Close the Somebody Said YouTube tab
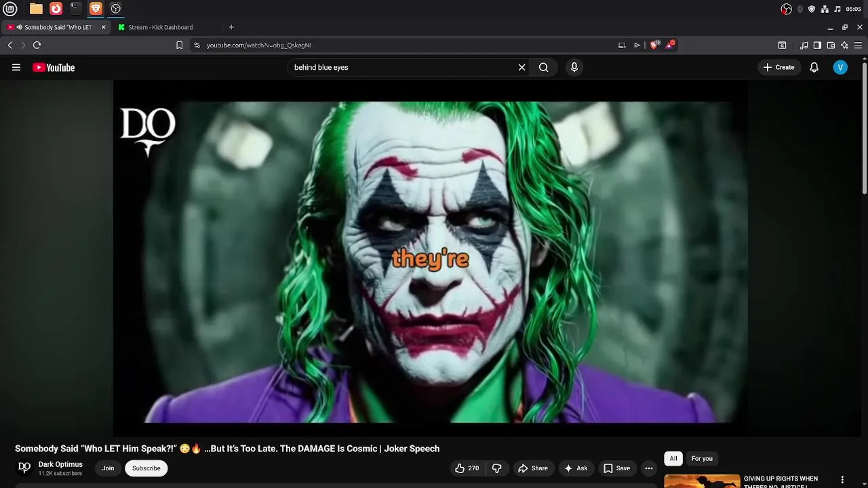Viewport: 868px width, 488px height. [x=104, y=27]
